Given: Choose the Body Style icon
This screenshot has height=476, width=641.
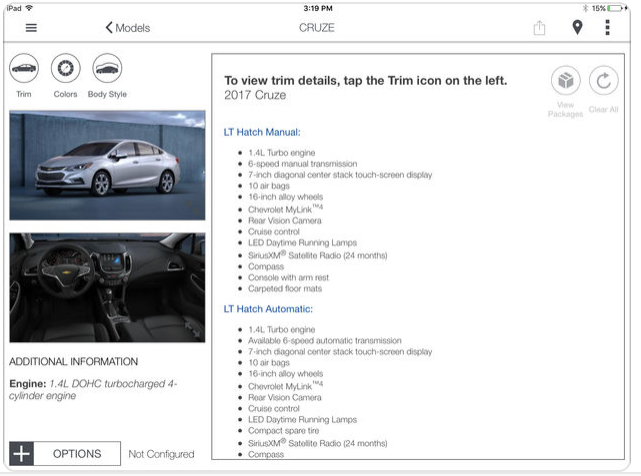Looking at the screenshot, I should (107, 69).
